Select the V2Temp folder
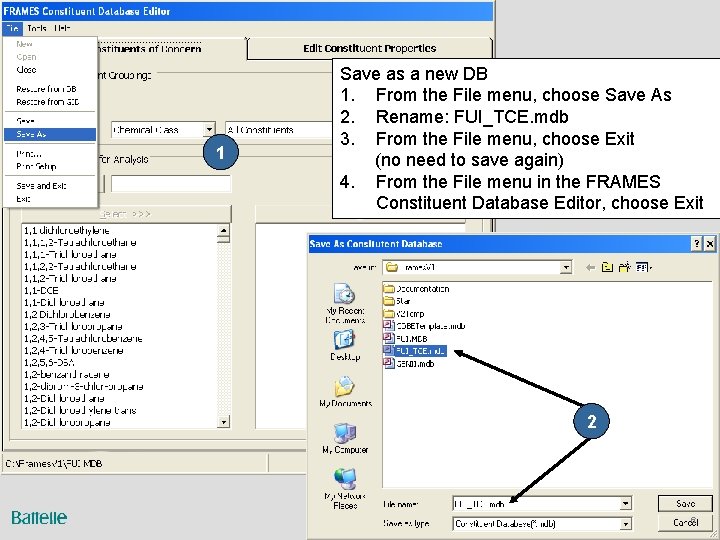This screenshot has width=720, height=540. 404,314
